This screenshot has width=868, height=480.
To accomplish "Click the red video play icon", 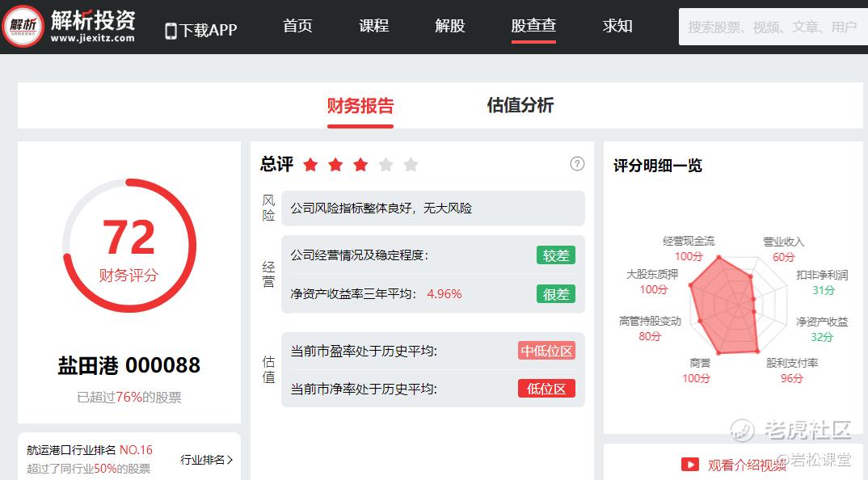I will [689, 464].
